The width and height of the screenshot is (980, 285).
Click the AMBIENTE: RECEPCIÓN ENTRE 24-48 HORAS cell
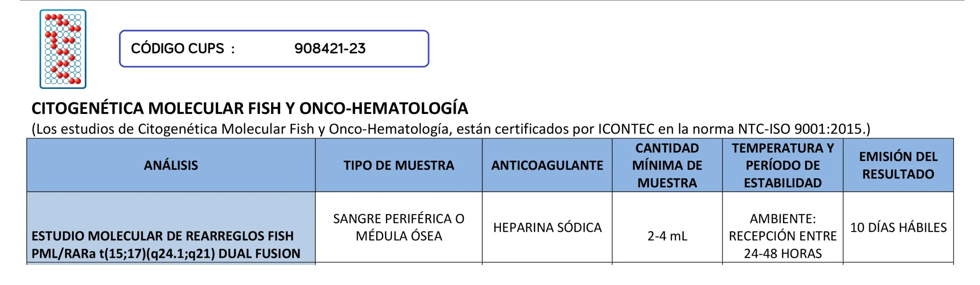tap(782, 236)
